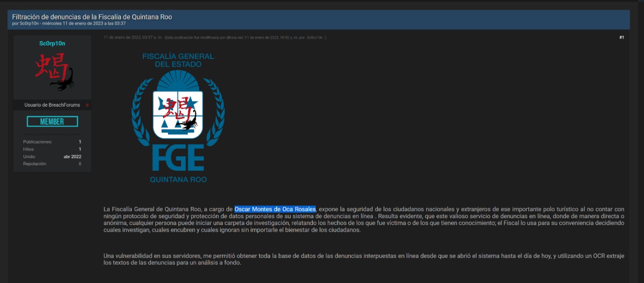This screenshot has width=644, height=283.
Task: Open Sc0rp10n username in profile sidebar
Action: coord(52,43)
